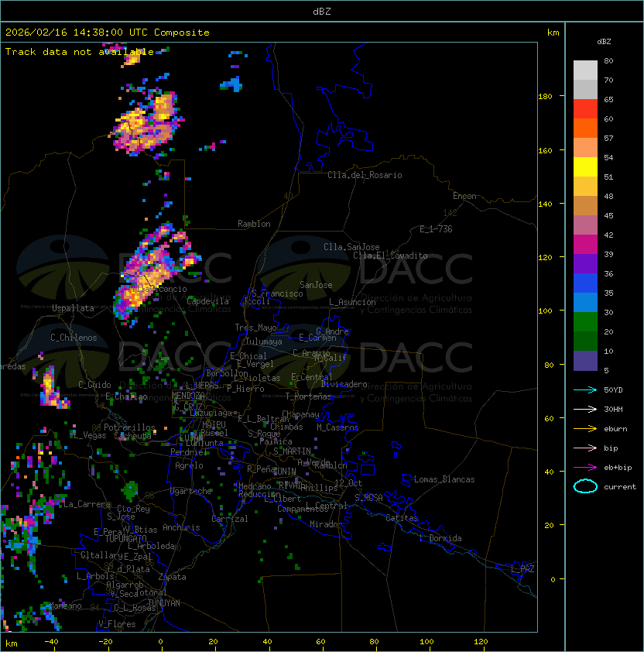Click the 'C_Chilenos' map label
This screenshot has width=644, height=652.
[74, 338]
